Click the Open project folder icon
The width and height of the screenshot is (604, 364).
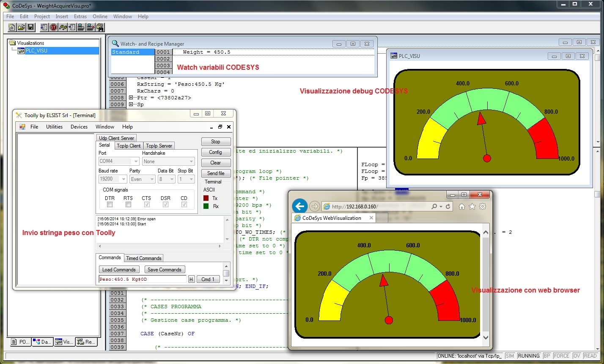point(21,27)
